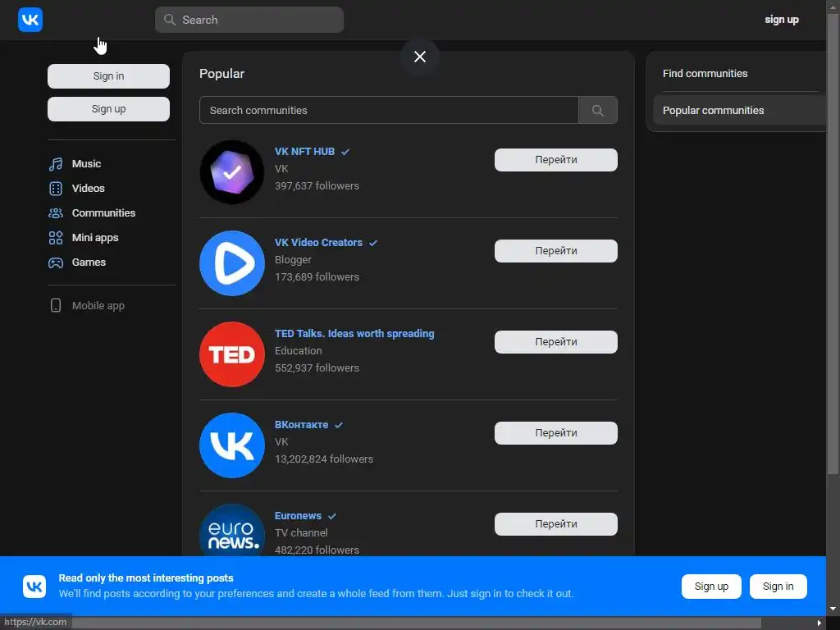
Task: Click the verified checkmark next to VK NFT HUB
Action: (x=345, y=152)
